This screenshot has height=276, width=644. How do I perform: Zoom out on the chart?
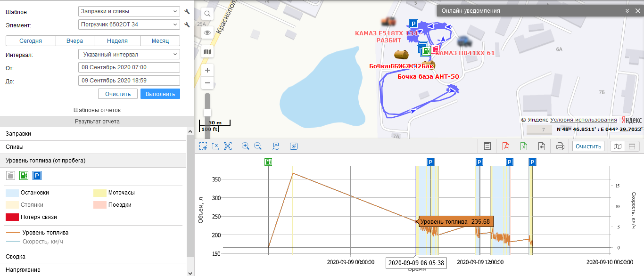click(258, 146)
